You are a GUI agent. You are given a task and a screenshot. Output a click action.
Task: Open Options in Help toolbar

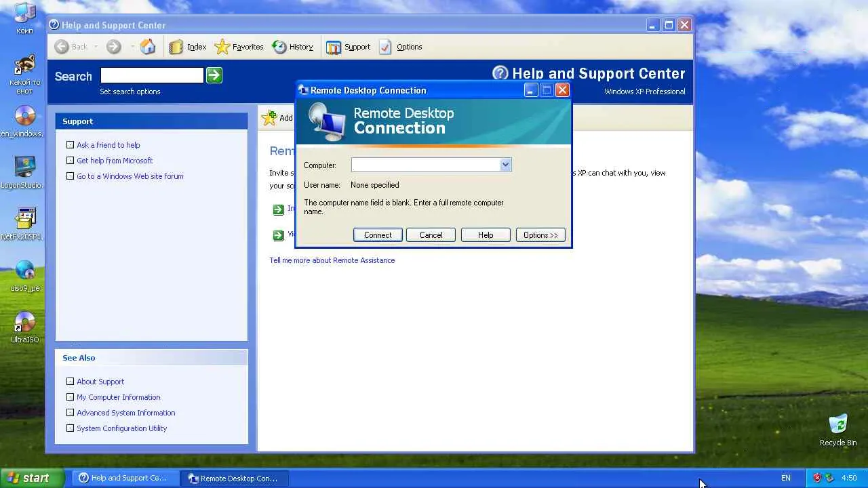tap(400, 47)
